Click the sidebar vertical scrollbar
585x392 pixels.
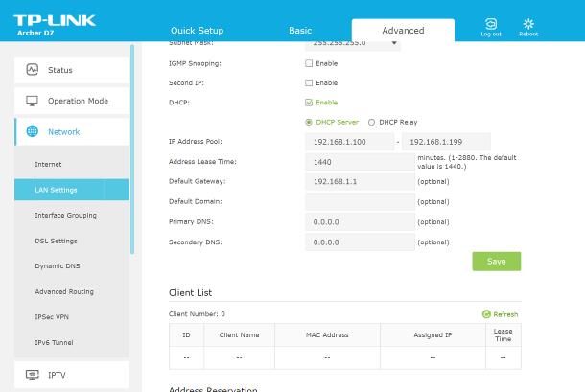coord(132,150)
